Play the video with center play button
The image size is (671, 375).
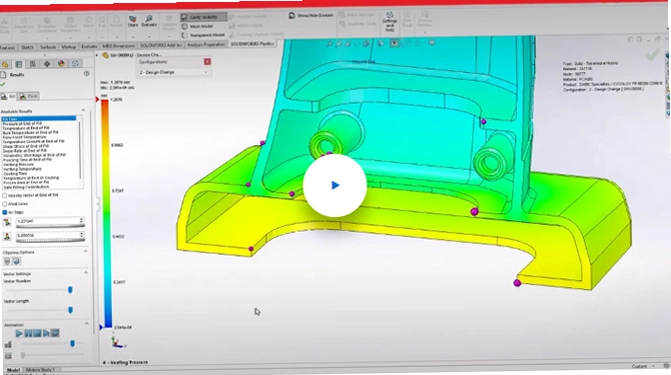tap(335, 185)
